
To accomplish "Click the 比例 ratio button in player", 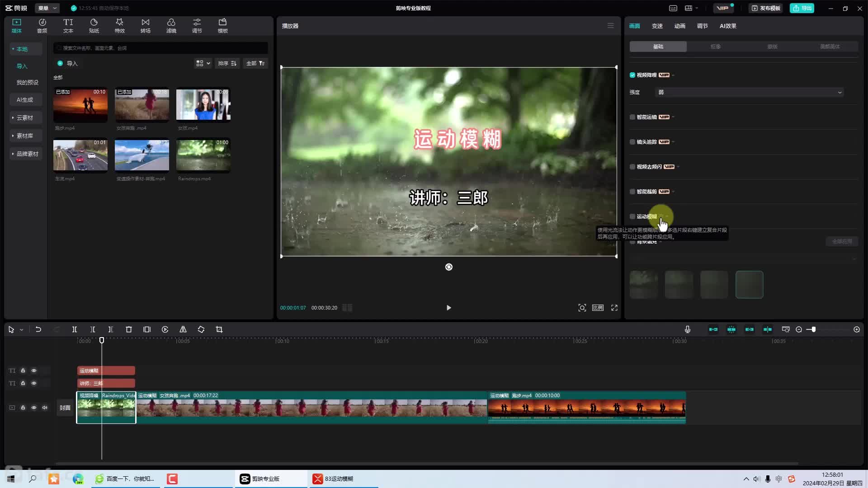I will [598, 308].
